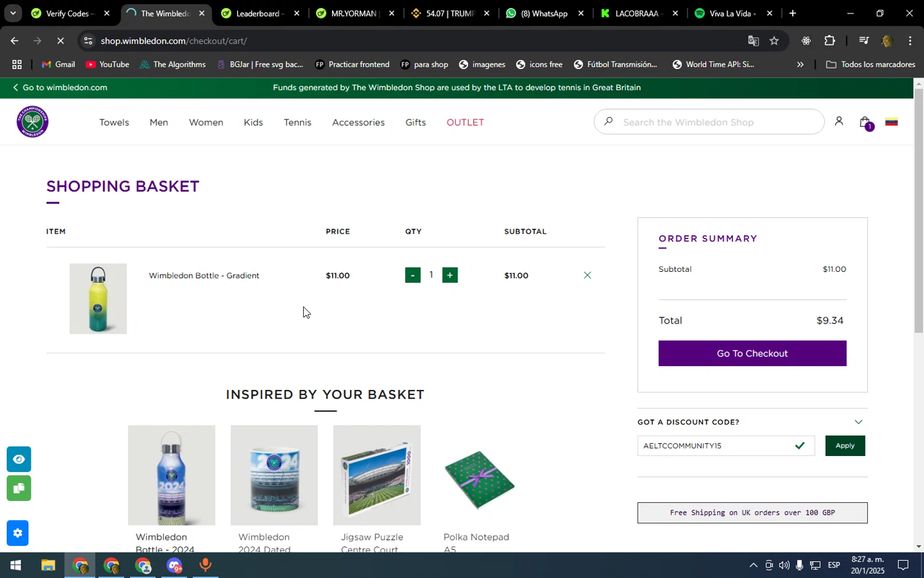Open OUTLET menu
Viewport: 924px width, 578px height.
pos(465,122)
